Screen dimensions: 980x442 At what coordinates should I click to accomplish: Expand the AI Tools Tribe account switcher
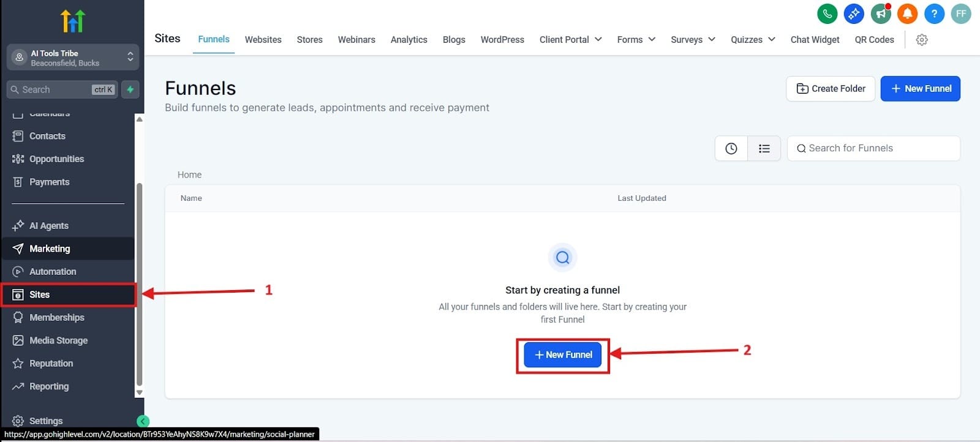(72, 58)
